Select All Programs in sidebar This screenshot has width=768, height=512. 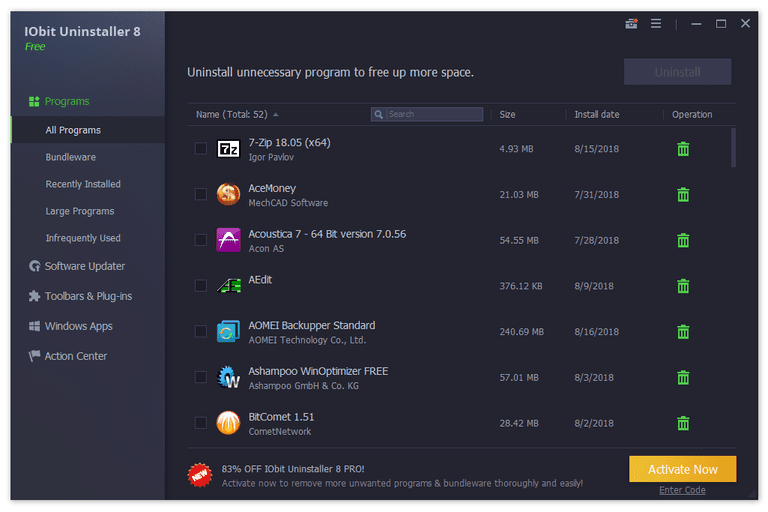pyautogui.click(x=88, y=130)
